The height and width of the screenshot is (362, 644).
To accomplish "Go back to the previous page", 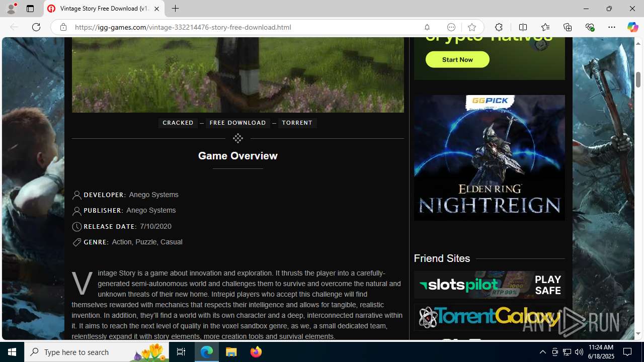I will tap(14, 27).
